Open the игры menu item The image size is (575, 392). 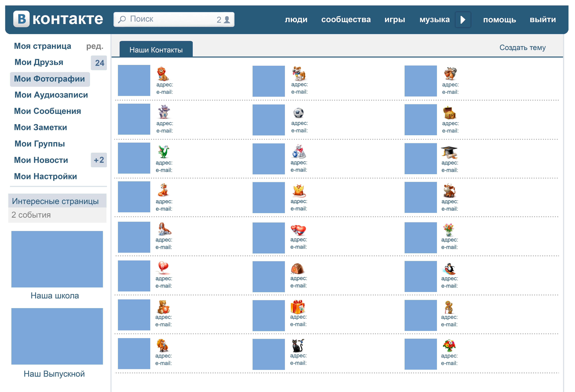395,20
